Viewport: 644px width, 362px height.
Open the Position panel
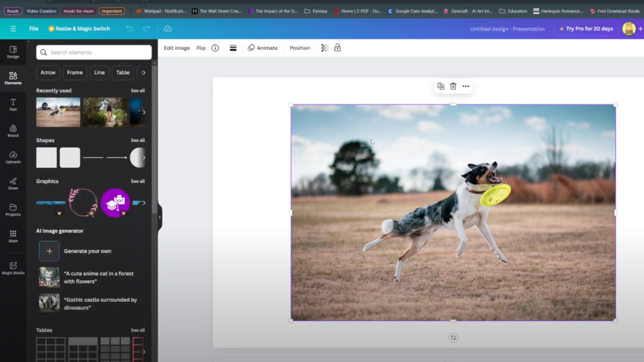[300, 48]
